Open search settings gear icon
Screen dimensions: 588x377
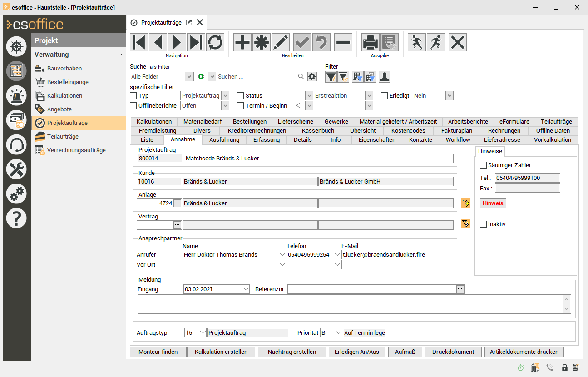[312, 76]
